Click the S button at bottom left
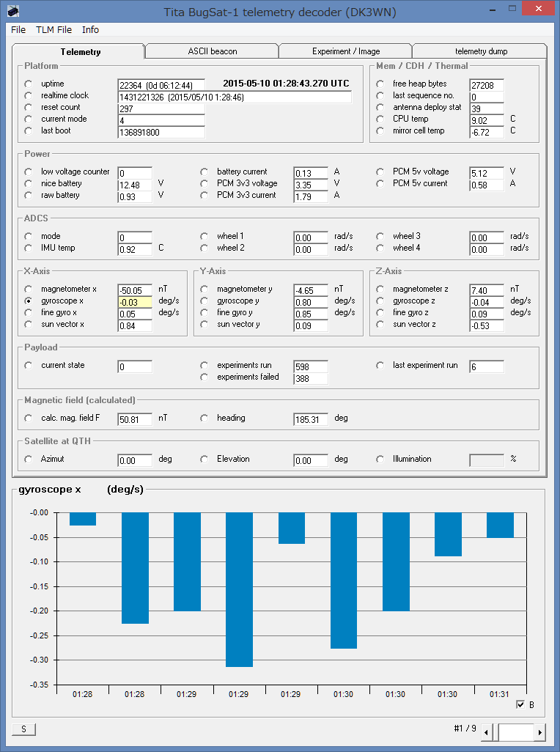Image resolution: width=560 pixels, height=752 pixels. (x=23, y=729)
